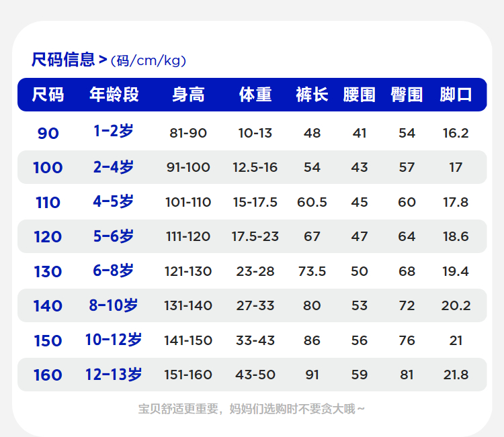Viewport: 504px width, 437px height.
Task: Click the height value 111-120
Action: [188, 237]
